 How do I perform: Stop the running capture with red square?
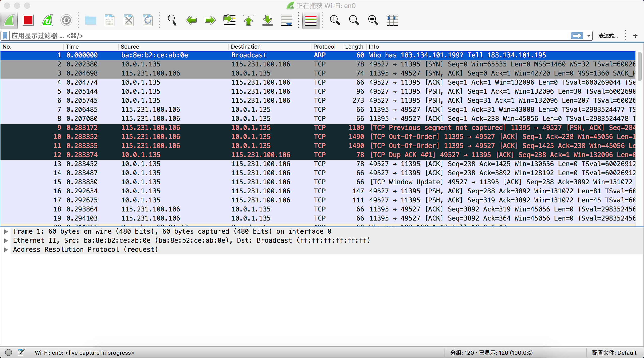click(x=28, y=20)
